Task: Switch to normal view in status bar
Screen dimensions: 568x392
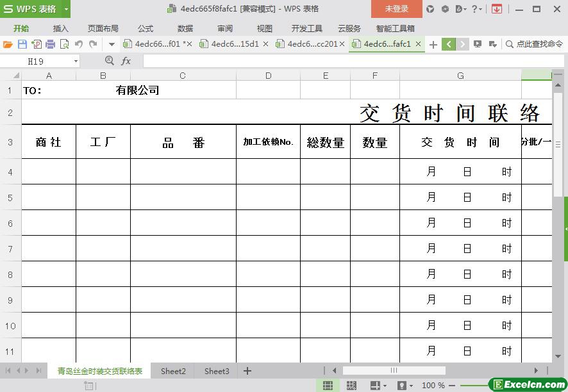Action: [328, 385]
